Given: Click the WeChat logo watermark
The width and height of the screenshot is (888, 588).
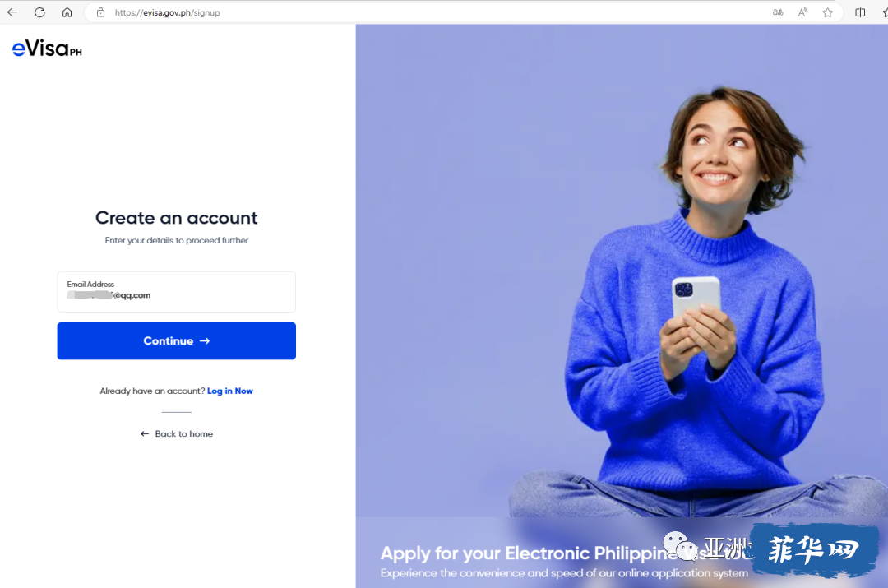Looking at the screenshot, I should 681,545.
